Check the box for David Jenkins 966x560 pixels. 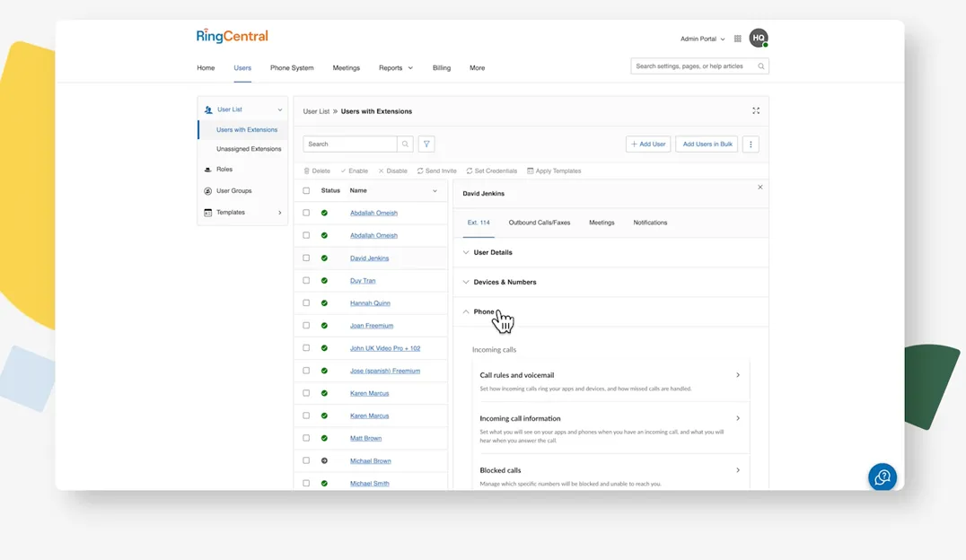[x=306, y=258]
